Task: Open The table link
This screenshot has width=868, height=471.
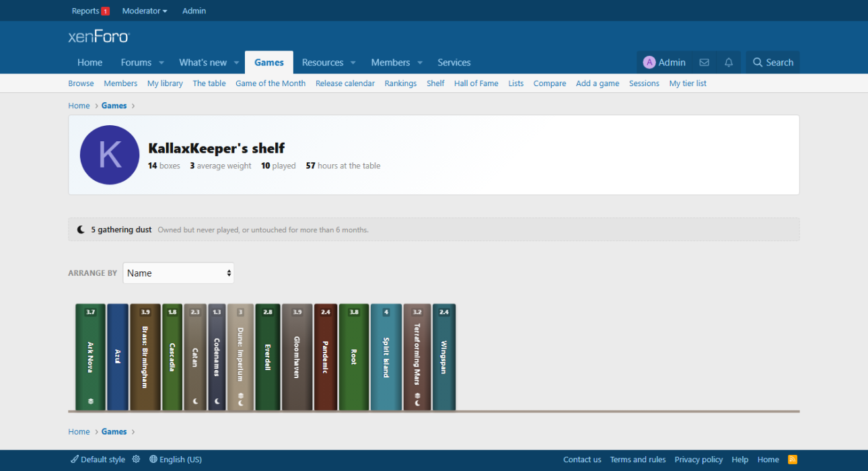Action: tap(209, 83)
